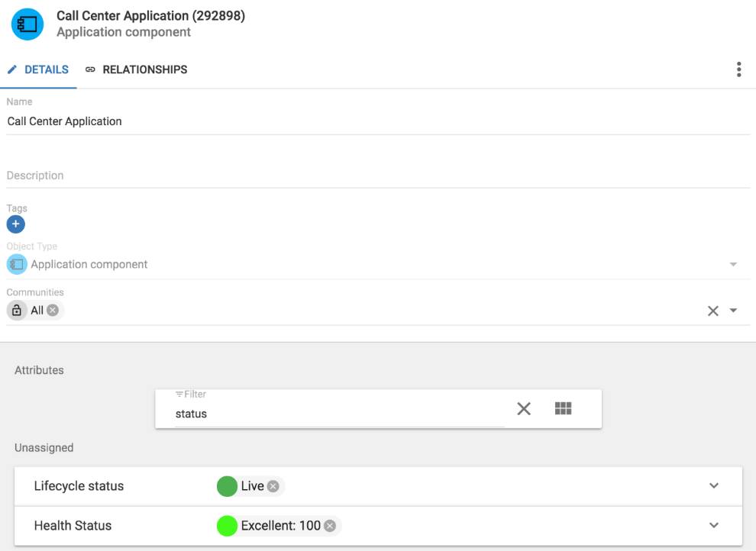Remove the Excellent: 100 health value
The height and width of the screenshot is (551, 756).
click(x=330, y=526)
